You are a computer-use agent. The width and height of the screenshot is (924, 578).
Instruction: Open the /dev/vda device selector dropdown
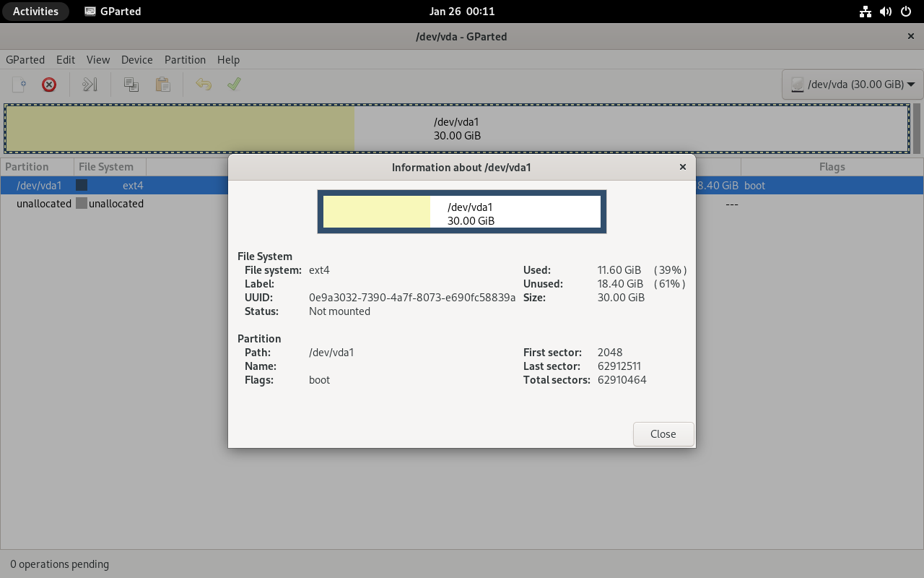853,85
